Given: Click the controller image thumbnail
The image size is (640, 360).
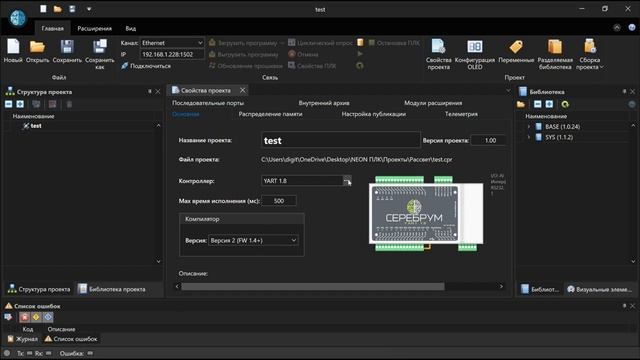Looking at the screenshot, I should [x=426, y=213].
